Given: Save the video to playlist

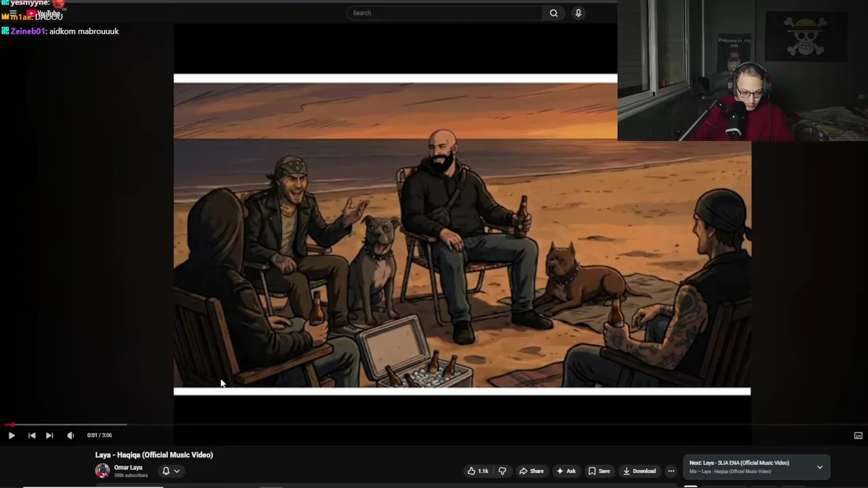Looking at the screenshot, I should [x=599, y=471].
